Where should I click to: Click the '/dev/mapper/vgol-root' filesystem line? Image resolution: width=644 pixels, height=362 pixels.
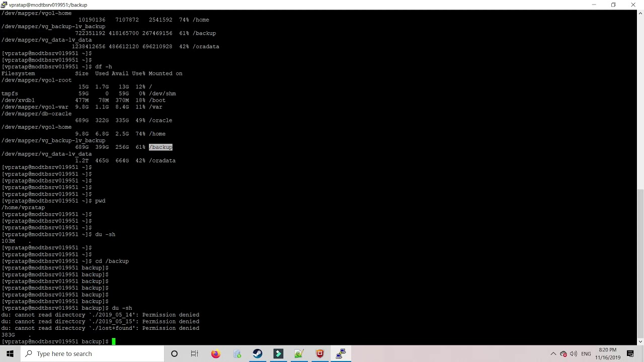[36, 80]
